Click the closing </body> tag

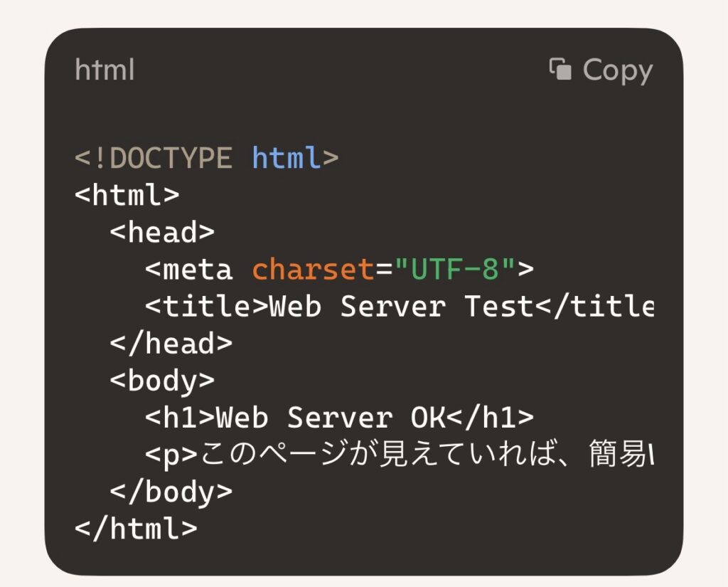[x=171, y=492]
